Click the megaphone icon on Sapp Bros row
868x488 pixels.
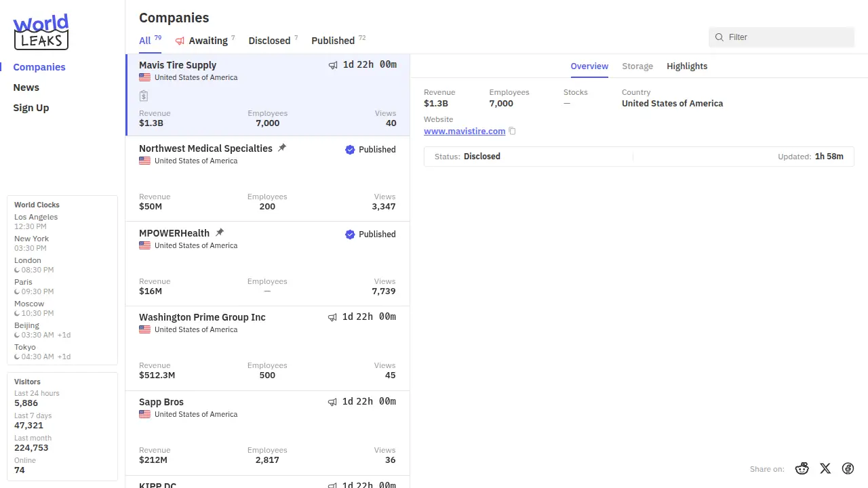[x=332, y=402]
